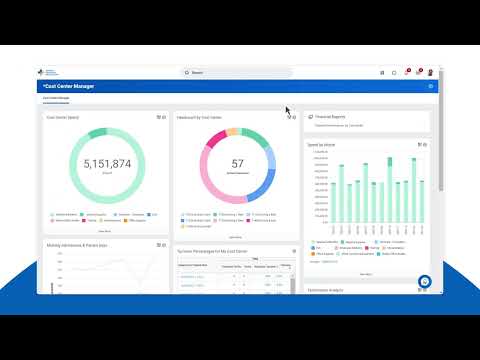Click the dark green segment of Cost Center Spend donut

pyautogui.click(x=97, y=133)
